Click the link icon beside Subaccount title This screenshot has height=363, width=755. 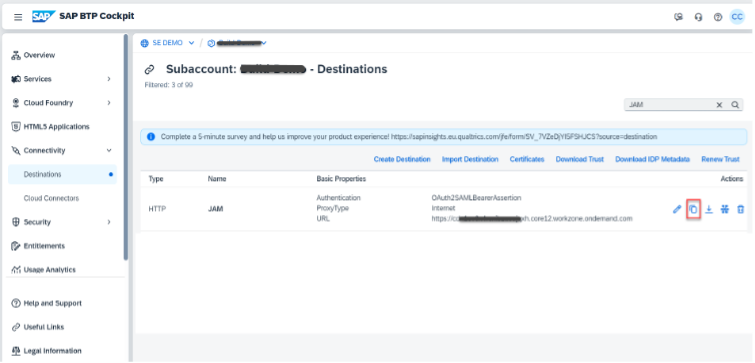(x=149, y=70)
